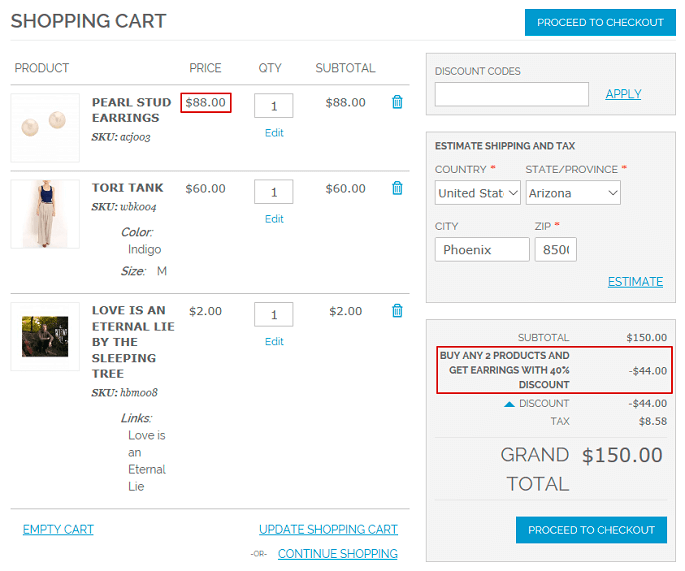Click the City field containing Phoenix
The width and height of the screenshot is (685, 571).
(482, 249)
